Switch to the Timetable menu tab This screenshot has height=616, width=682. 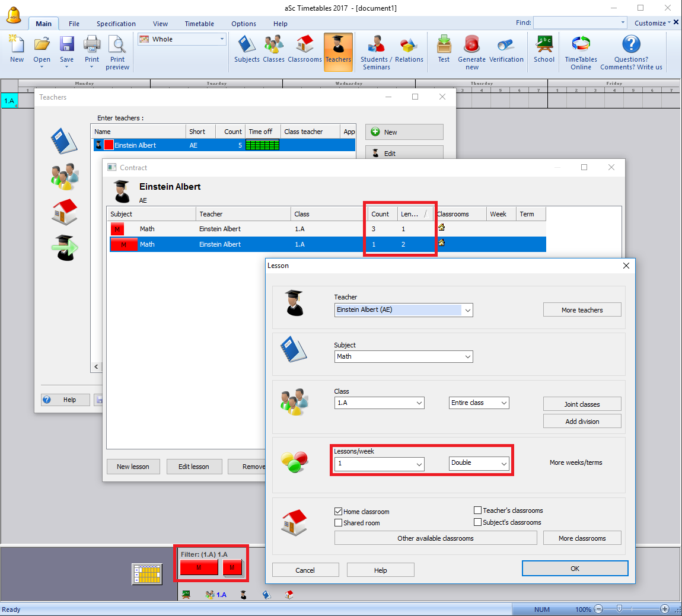coord(199,24)
